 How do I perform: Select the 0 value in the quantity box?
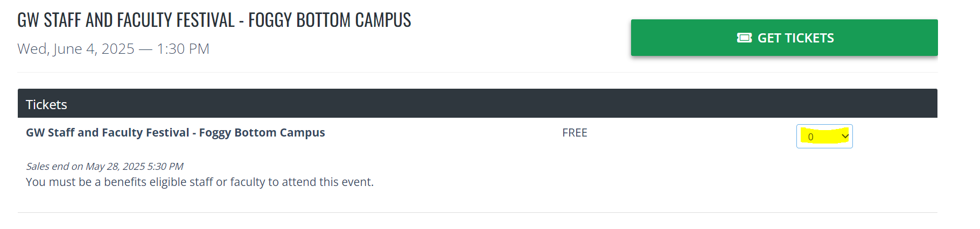click(x=810, y=137)
